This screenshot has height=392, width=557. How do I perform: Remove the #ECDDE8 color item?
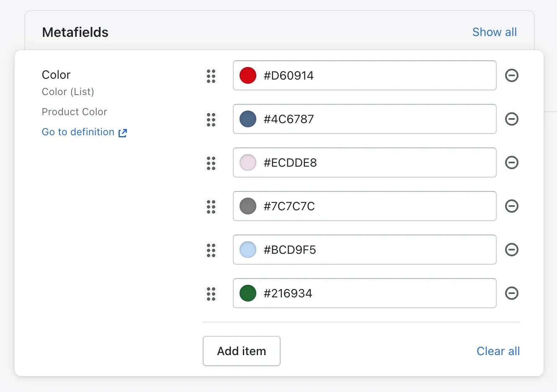pyautogui.click(x=512, y=162)
